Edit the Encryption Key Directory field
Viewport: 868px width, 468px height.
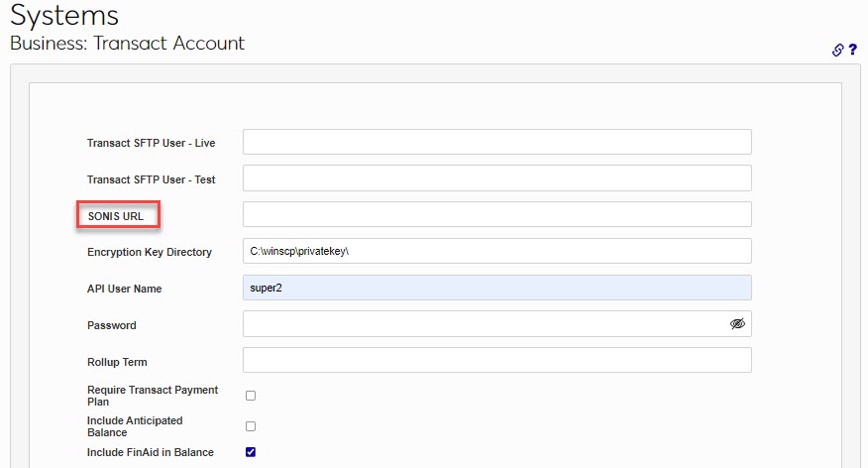click(497, 251)
